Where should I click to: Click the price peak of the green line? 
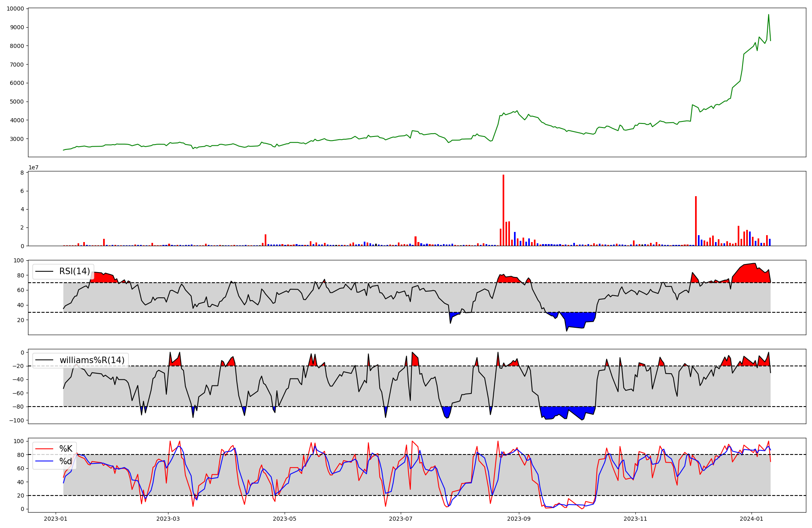pos(768,15)
